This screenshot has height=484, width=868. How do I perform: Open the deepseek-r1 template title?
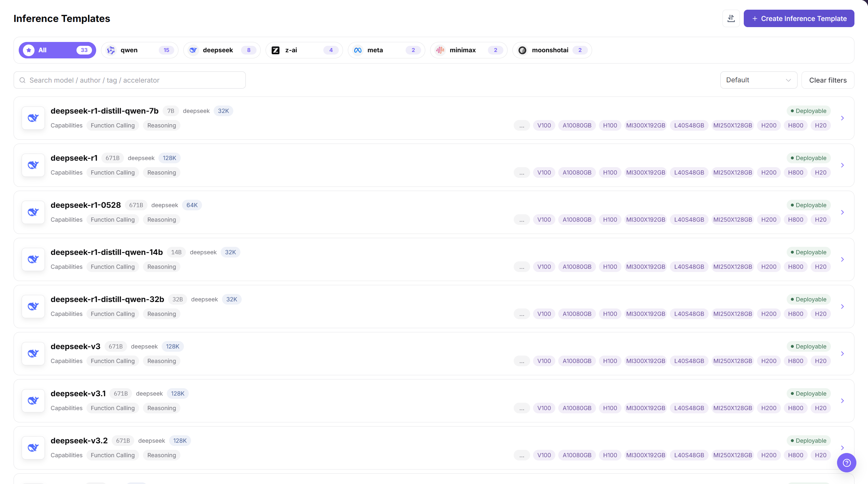pyautogui.click(x=74, y=158)
